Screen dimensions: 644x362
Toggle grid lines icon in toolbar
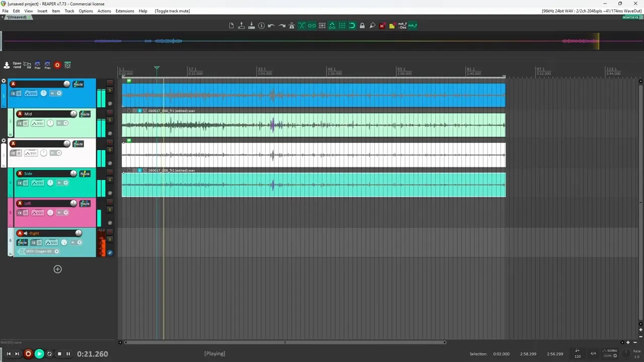pos(342,26)
